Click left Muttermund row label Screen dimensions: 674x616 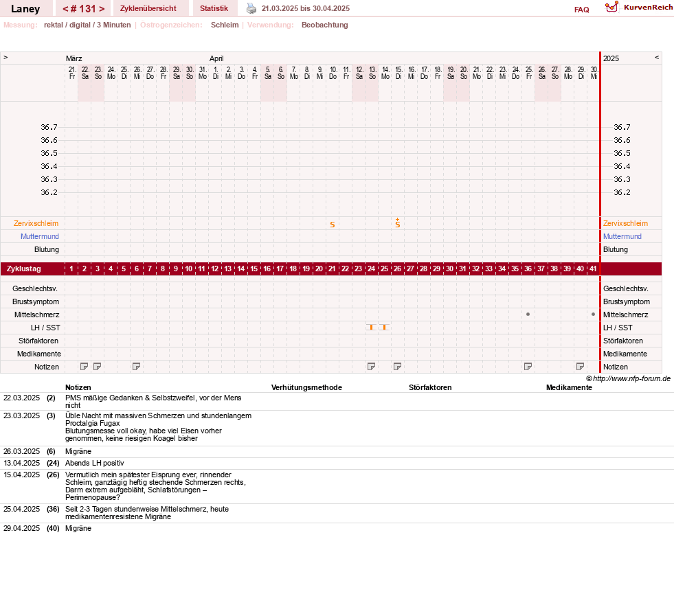[x=40, y=236]
